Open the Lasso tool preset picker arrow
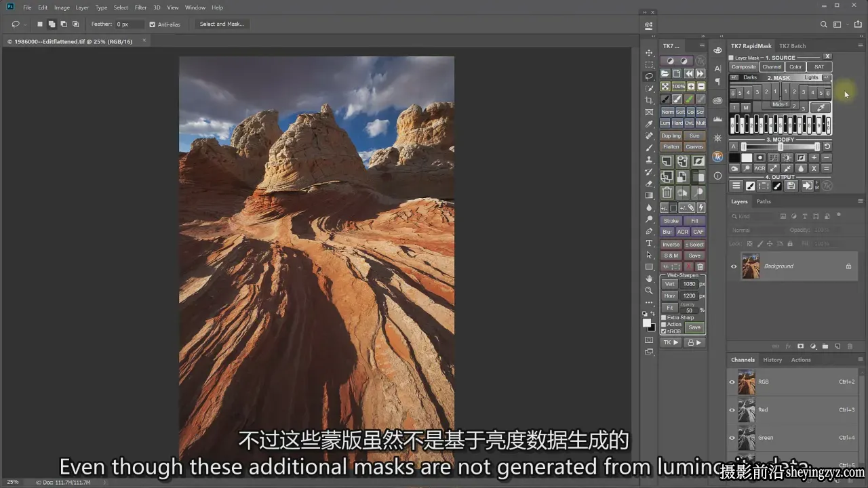 (24, 24)
